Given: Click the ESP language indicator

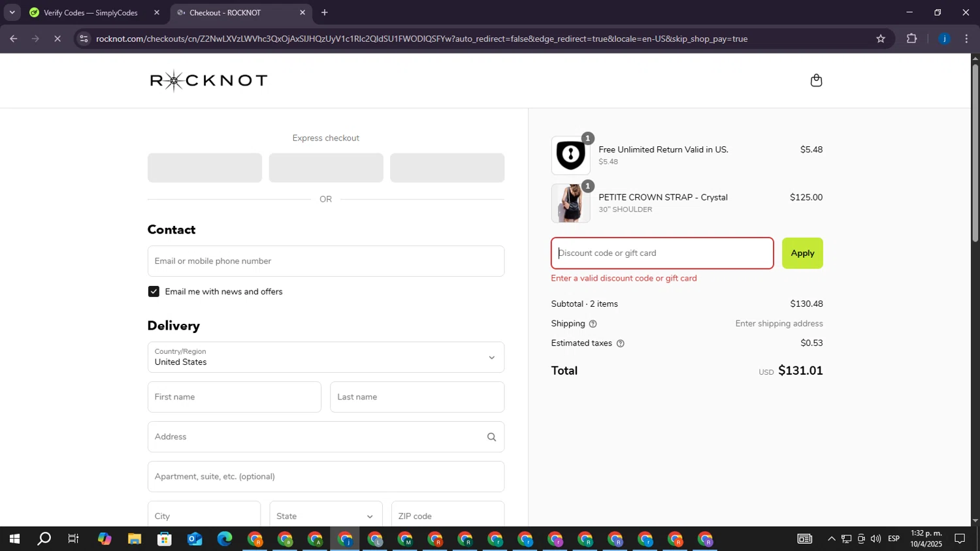Looking at the screenshot, I should [x=894, y=539].
